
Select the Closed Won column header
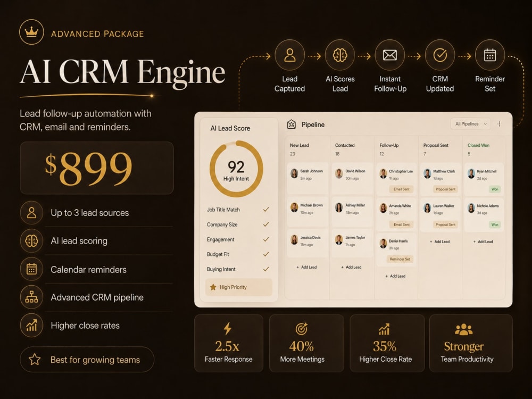478,145
